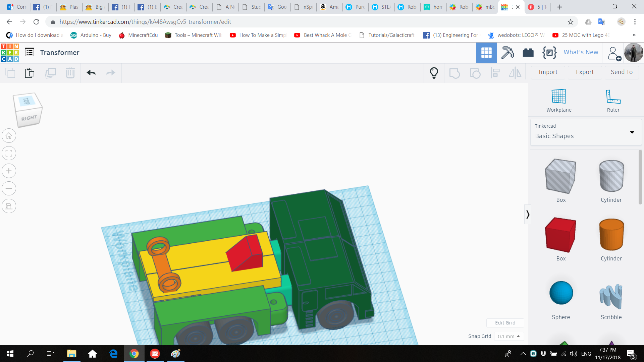
Task: Switch to Bricks mode icon
Action: tap(528, 53)
